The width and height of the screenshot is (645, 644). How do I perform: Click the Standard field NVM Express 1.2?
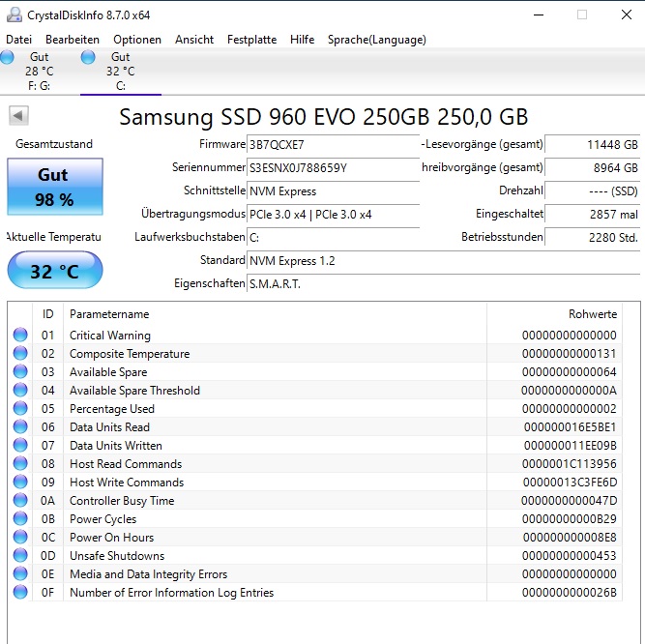click(x=444, y=261)
